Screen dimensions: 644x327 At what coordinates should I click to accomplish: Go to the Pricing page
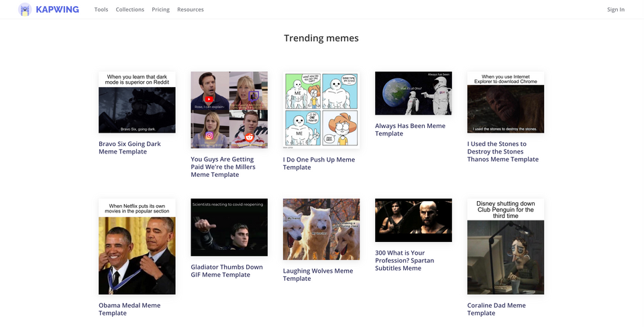pos(160,10)
